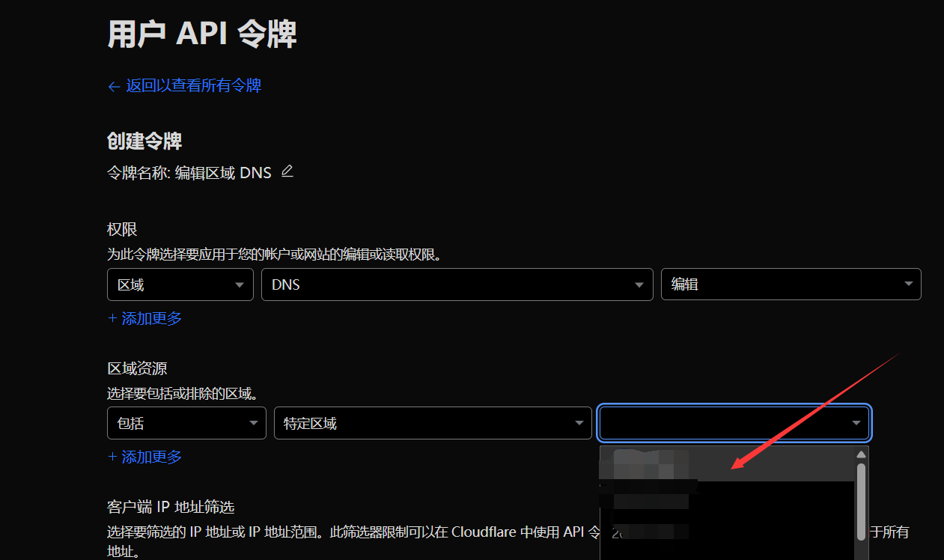This screenshot has width=944, height=560.
Task: Click the 创建令牌 section heading
Action: click(x=144, y=141)
